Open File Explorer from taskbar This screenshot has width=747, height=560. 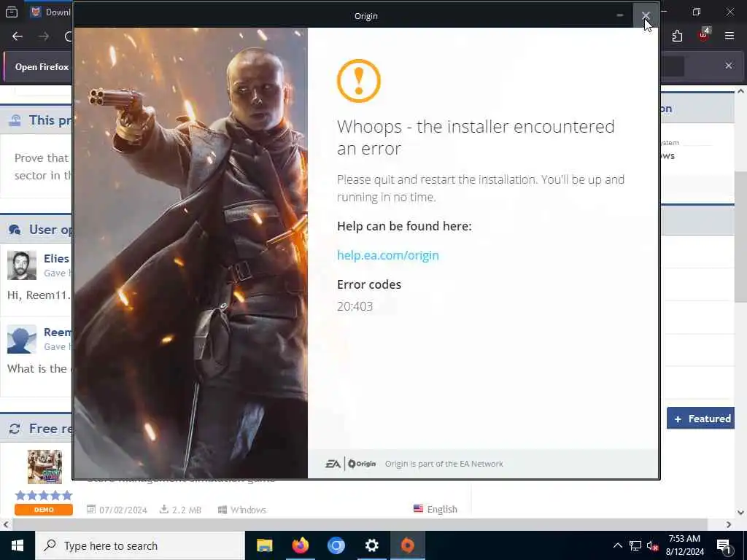pos(264,545)
